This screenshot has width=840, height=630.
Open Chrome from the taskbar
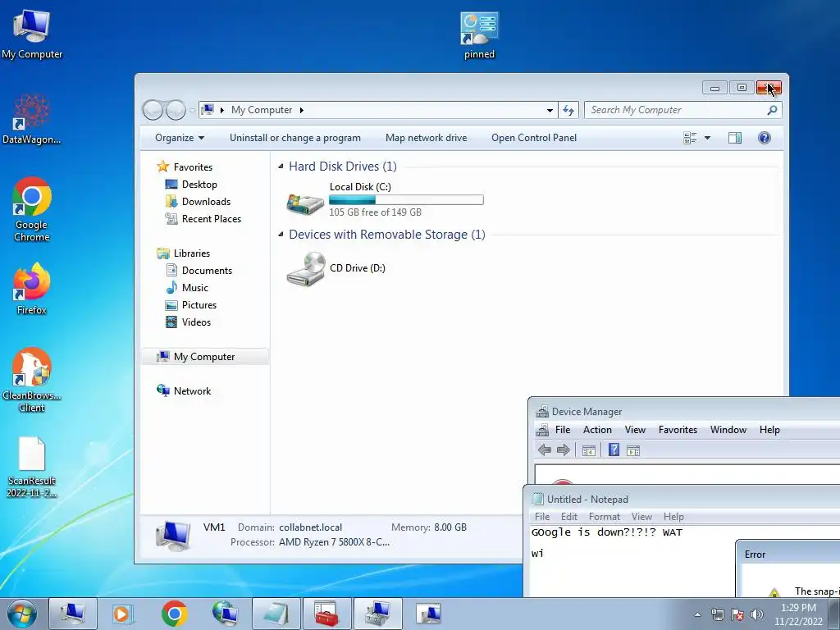click(x=174, y=614)
